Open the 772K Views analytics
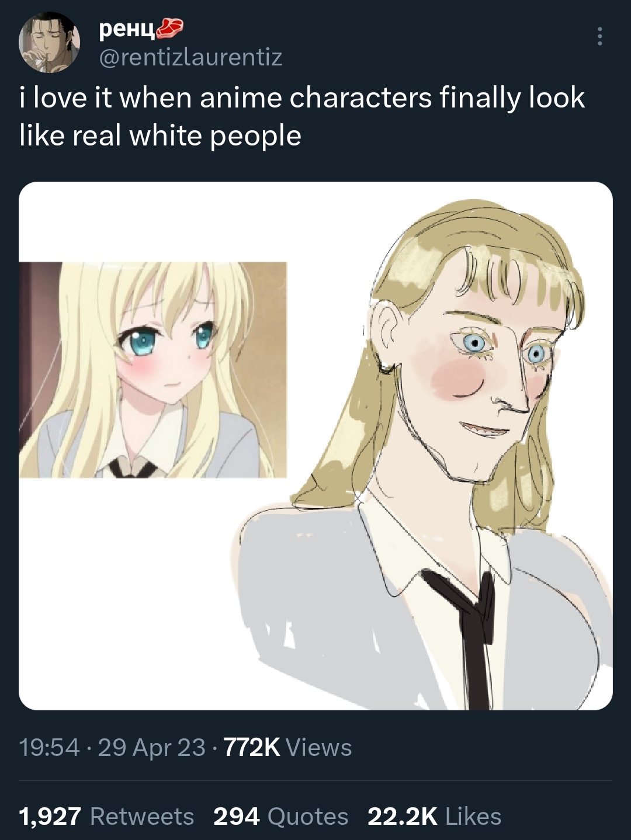The image size is (631, 840). [287, 747]
